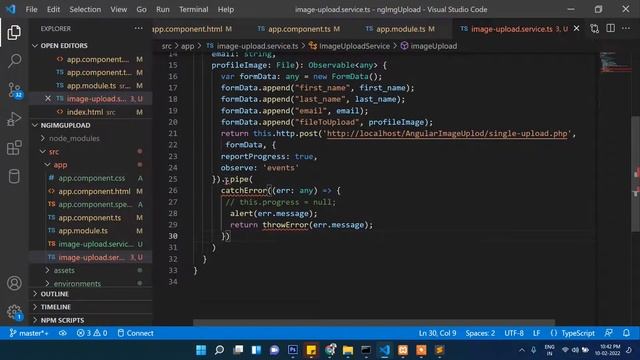Close image-upload.s... in Open Editors
This screenshot has width=640, height=360.
(48, 98)
